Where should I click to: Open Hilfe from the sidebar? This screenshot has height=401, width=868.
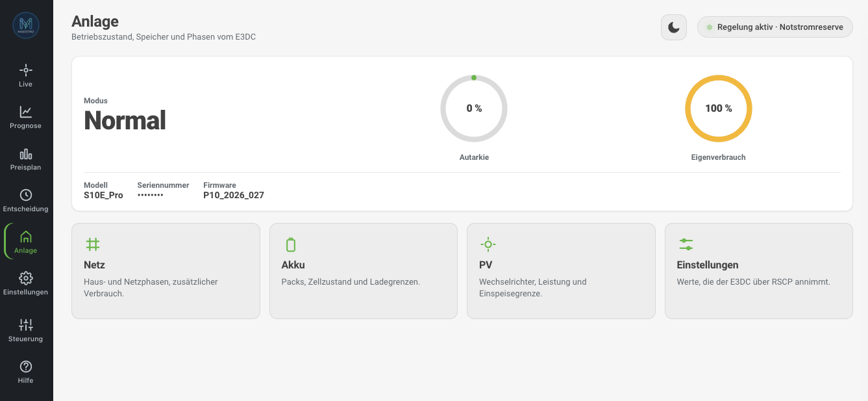[x=26, y=372]
